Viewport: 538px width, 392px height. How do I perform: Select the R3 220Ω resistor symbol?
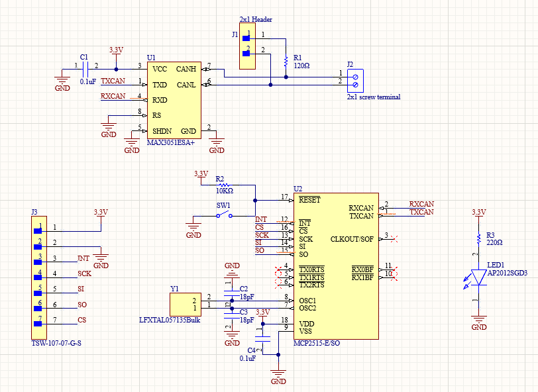pos(478,239)
